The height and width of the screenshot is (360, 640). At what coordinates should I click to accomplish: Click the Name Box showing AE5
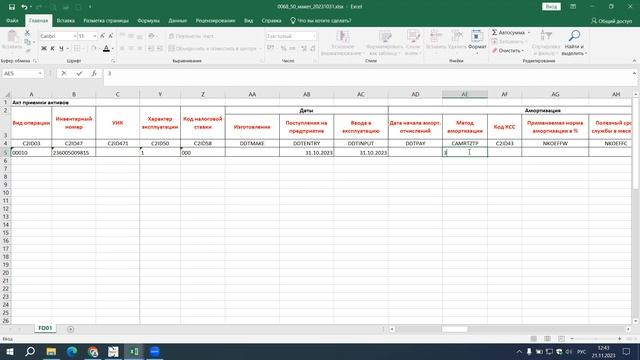pyautogui.click(x=20, y=73)
